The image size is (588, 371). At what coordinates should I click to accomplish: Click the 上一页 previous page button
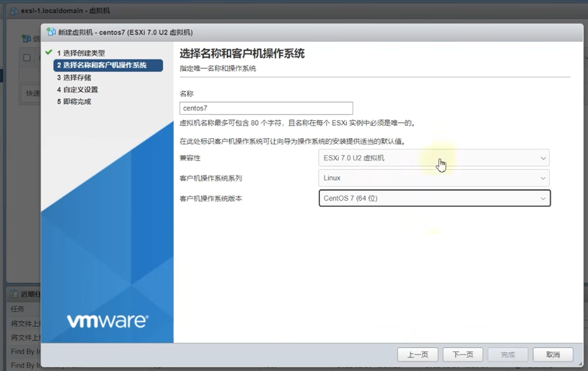417,355
